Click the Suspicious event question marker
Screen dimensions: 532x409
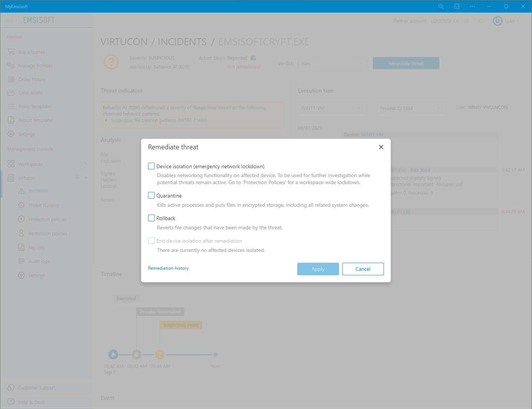(x=160, y=355)
